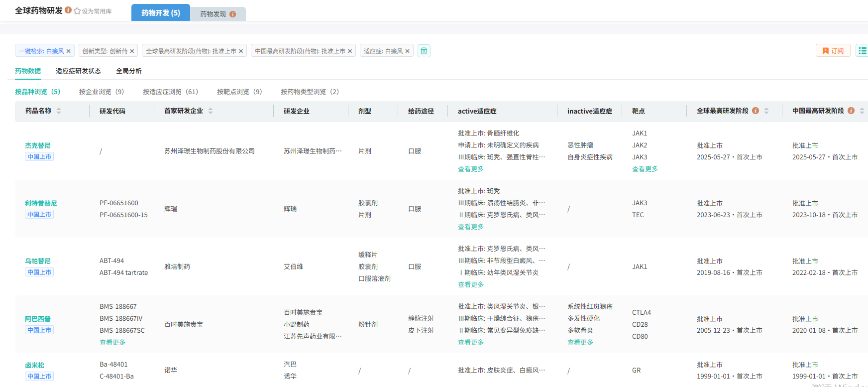Viewport: 868px width, 387px height.
Task: Click the trash icon to clear filters
Action: [424, 51]
